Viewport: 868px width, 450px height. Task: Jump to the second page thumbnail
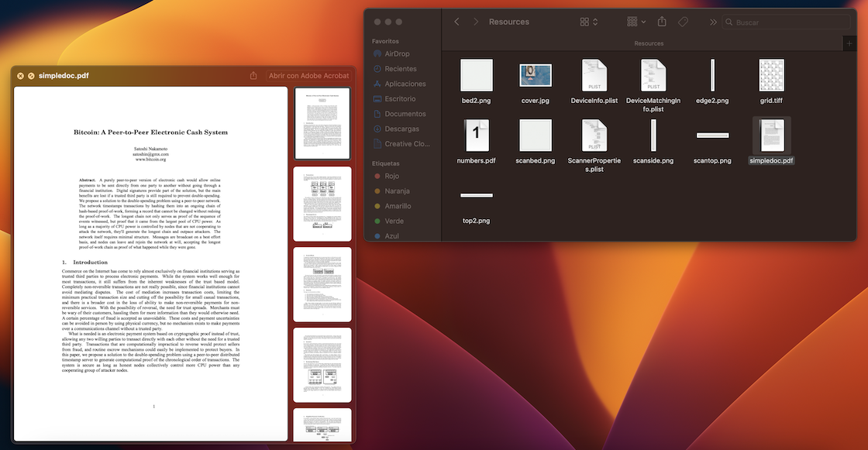pyautogui.click(x=322, y=203)
